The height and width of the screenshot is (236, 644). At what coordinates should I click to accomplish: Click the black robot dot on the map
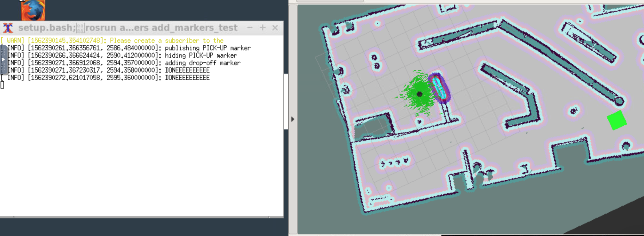click(x=420, y=94)
